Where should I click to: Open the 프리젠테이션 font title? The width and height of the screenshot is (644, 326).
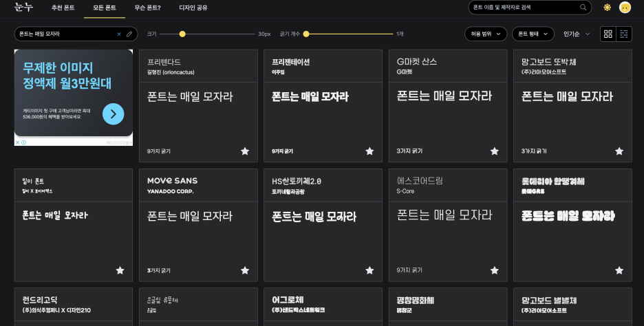click(x=290, y=62)
